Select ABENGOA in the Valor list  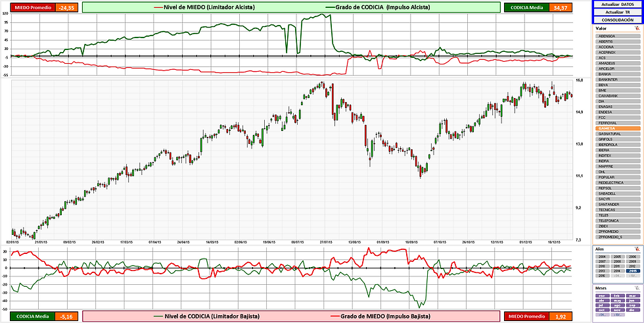[618, 36]
